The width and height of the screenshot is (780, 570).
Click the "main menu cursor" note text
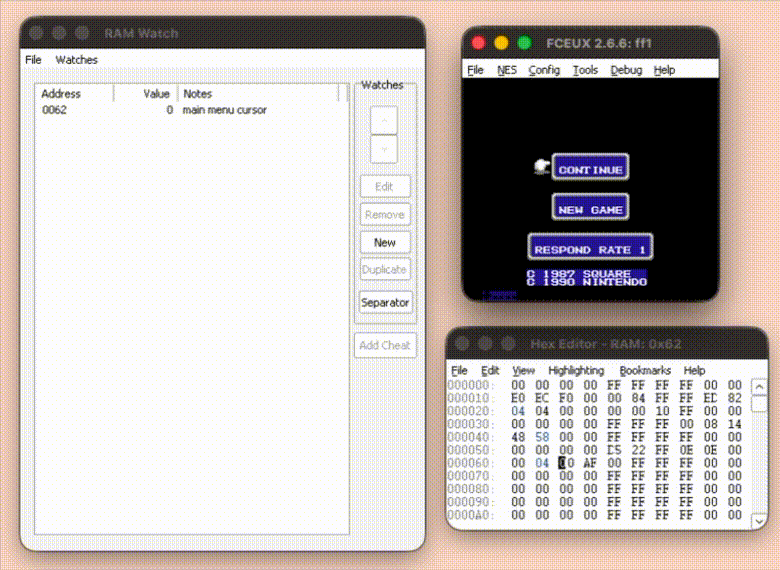224,110
